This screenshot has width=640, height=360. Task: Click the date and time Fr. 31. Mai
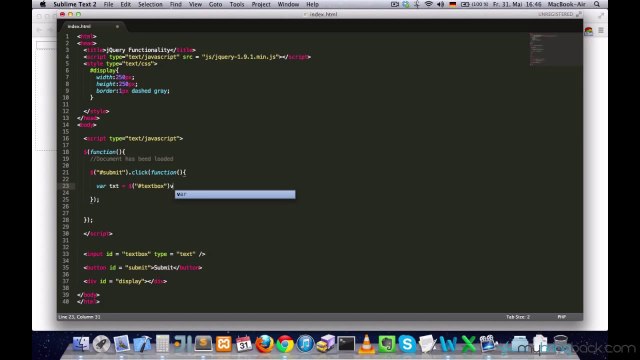coord(517,4)
